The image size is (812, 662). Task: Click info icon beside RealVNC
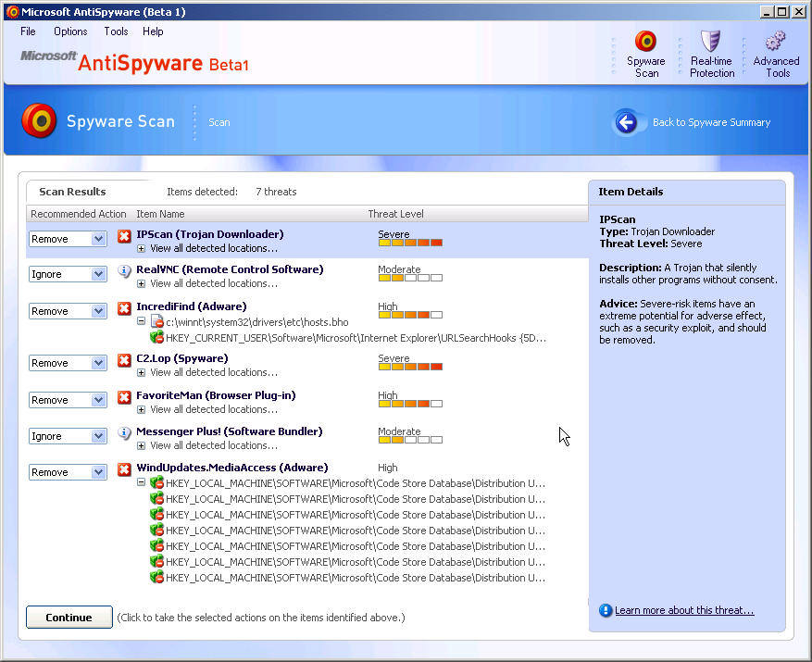point(124,271)
